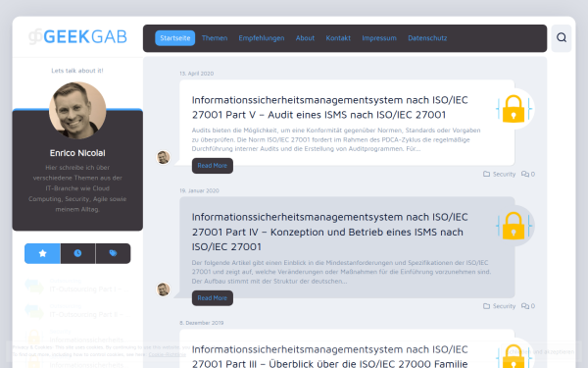Select the star popular posts tab
The width and height of the screenshot is (588, 368).
42,253
